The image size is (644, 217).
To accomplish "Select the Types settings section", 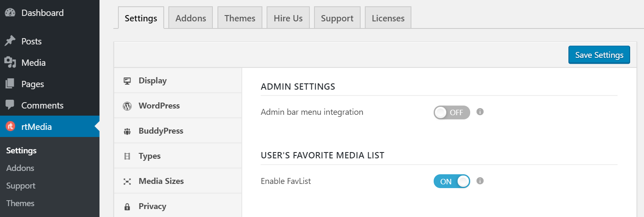I will (x=178, y=156).
